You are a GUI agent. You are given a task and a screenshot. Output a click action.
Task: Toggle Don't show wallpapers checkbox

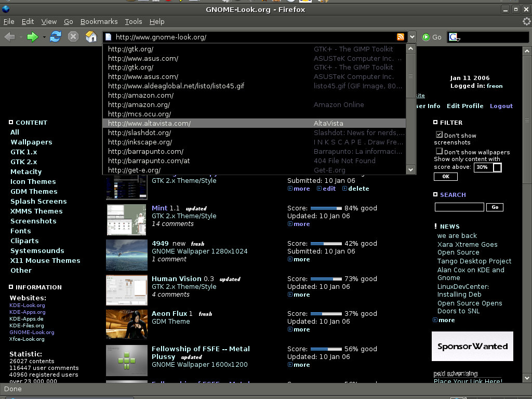[x=439, y=151]
